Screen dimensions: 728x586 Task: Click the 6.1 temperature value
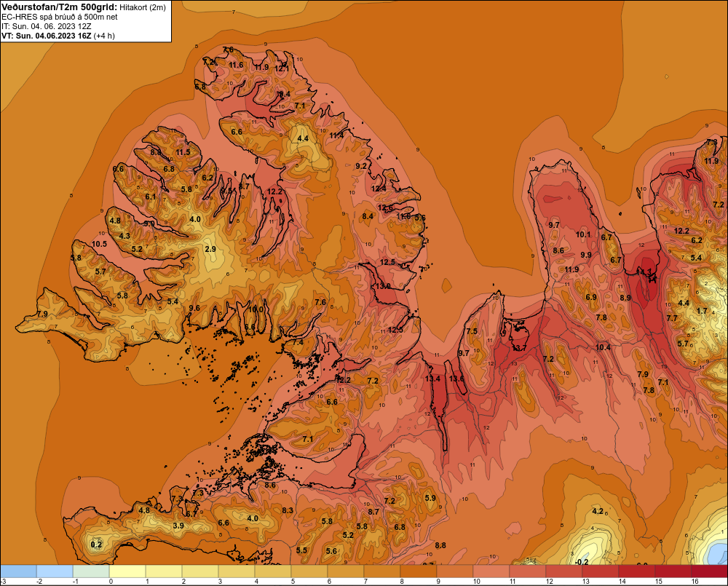point(151,197)
